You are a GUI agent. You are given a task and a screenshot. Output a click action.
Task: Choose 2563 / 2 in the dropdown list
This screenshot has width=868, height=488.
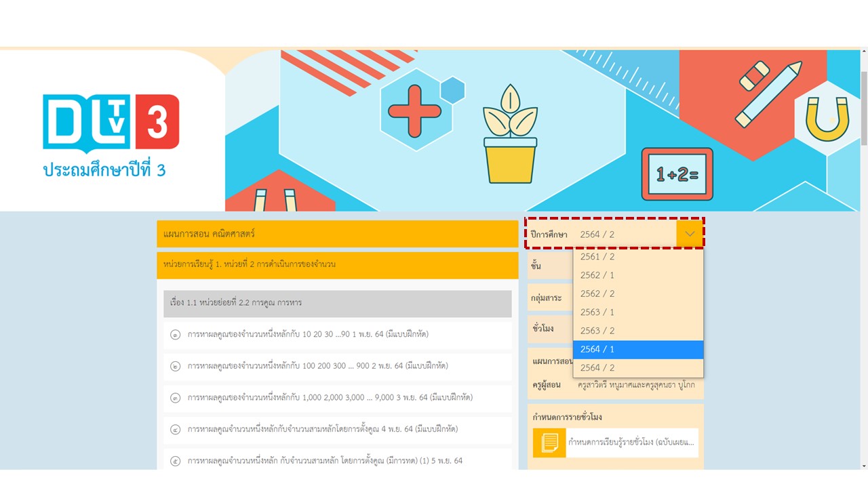coord(637,331)
